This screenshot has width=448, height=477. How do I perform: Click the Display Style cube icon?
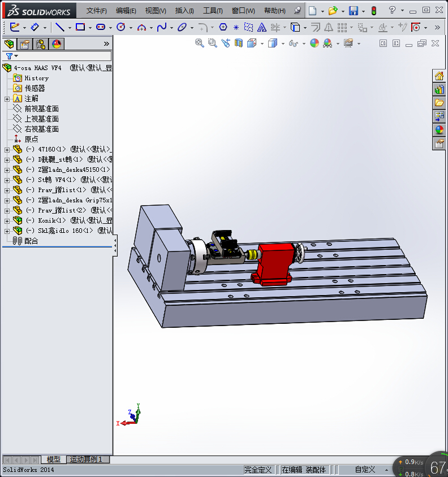tap(273, 43)
